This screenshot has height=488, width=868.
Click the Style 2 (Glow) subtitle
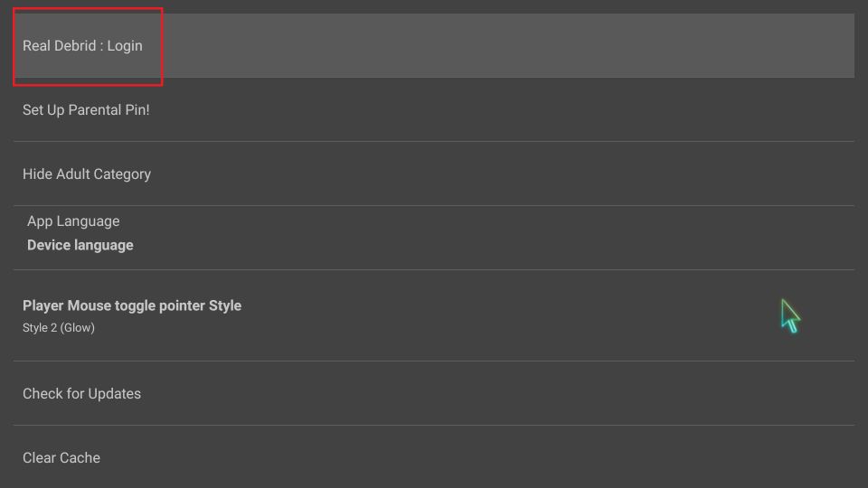tap(59, 327)
